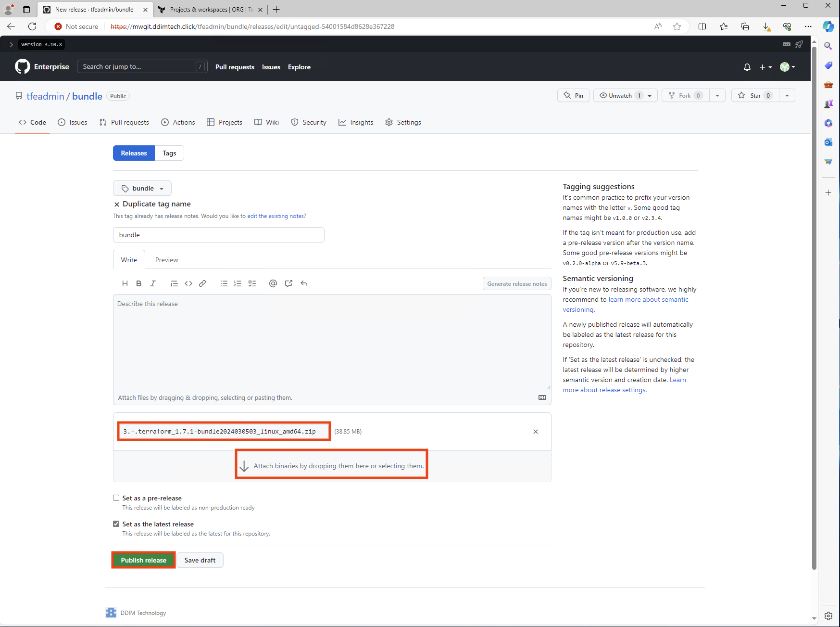The height and width of the screenshot is (627, 840).
Task: Click the Describe this release text area
Action: pos(332,342)
